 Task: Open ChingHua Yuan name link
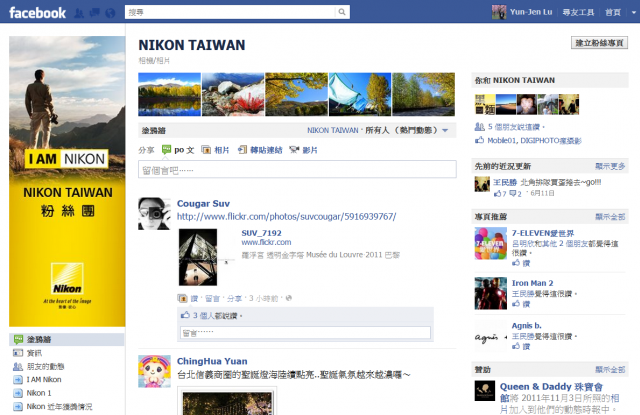[x=212, y=361]
